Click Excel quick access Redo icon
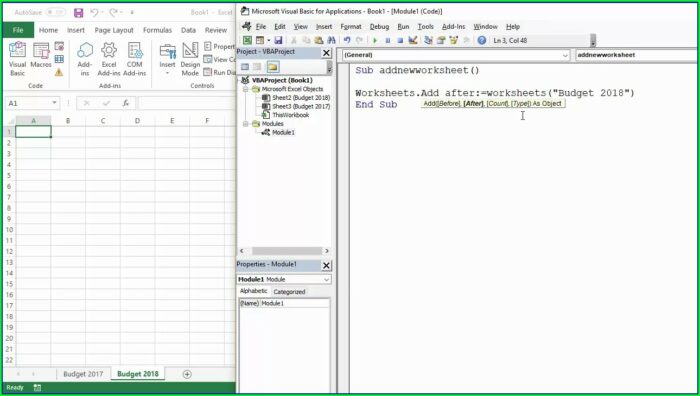Screen dimensions: 700x396 (x=113, y=13)
